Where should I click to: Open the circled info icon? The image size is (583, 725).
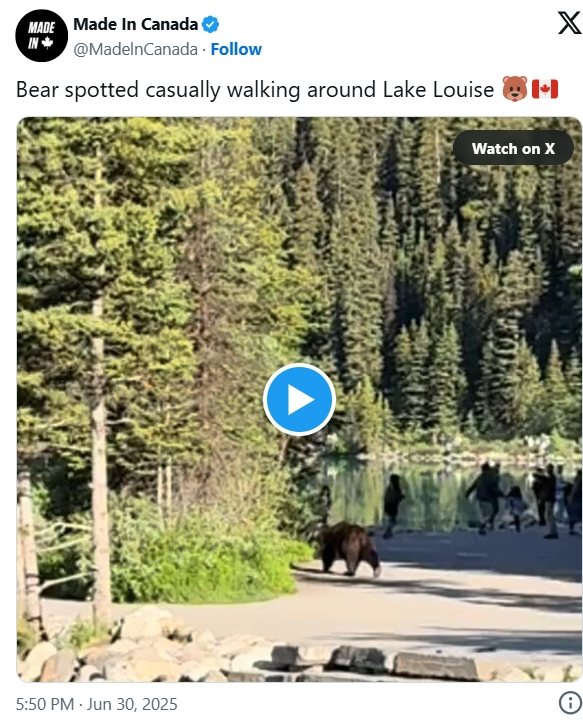[x=569, y=703]
